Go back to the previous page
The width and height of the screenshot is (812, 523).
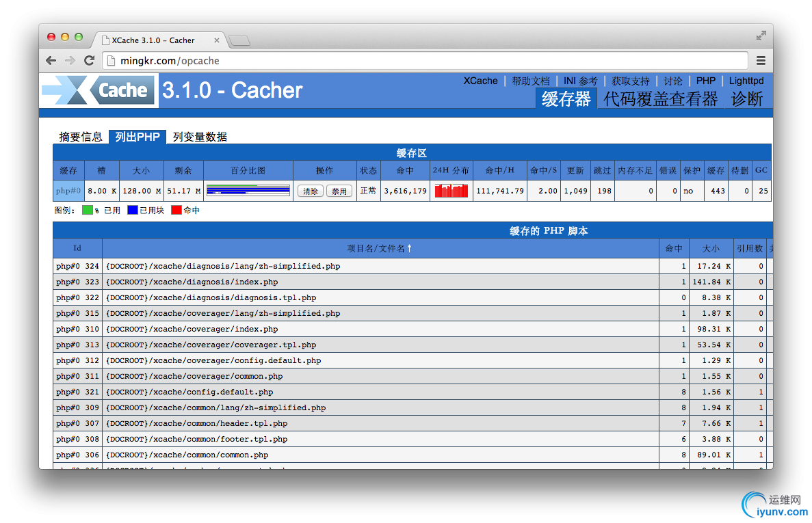(x=51, y=61)
